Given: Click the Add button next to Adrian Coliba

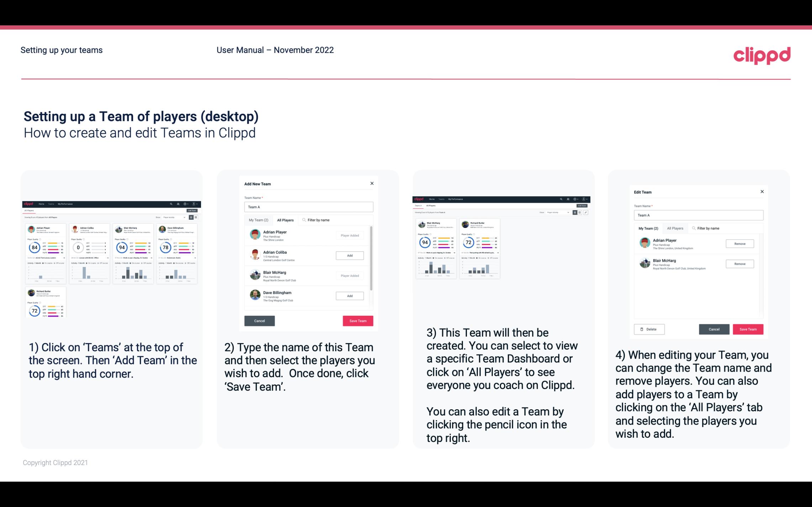Looking at the screenshot, I should point(349,255).
